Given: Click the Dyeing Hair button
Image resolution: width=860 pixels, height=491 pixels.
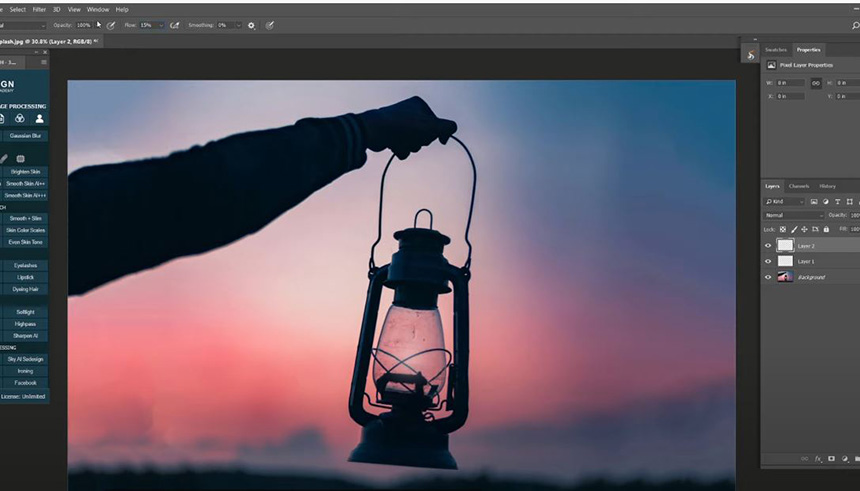Looking at the screenshot, I should [25, 289].
